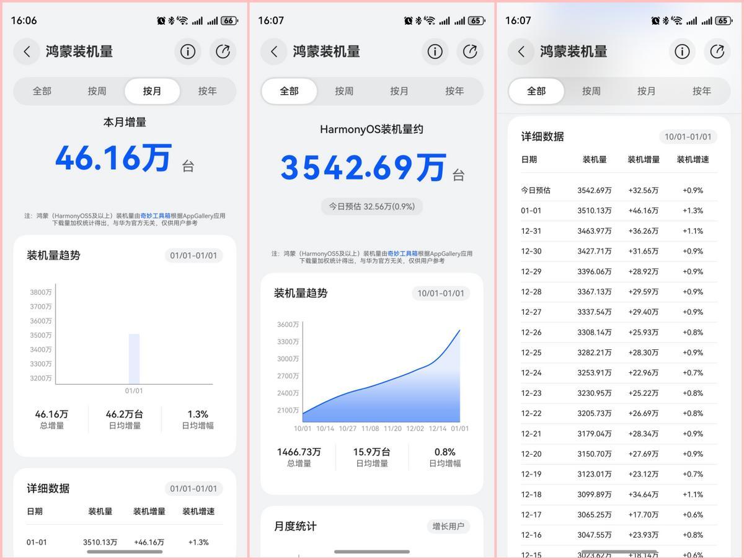Image resolution: width=744 pixels, height=560 pixels.
Task: Open 10/01-01/01 date range in 详细数据 card
Action: 688,137
